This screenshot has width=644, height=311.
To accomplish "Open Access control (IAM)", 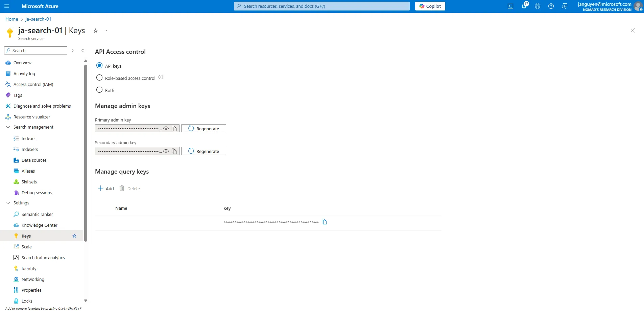I will click(x=33, y=84).
